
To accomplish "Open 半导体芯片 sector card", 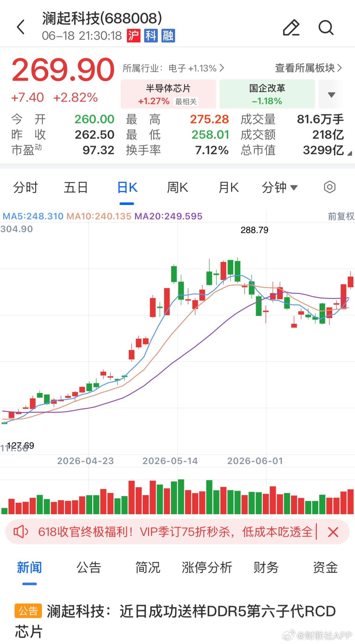I will pyautogui.click(x=168, y=94).
